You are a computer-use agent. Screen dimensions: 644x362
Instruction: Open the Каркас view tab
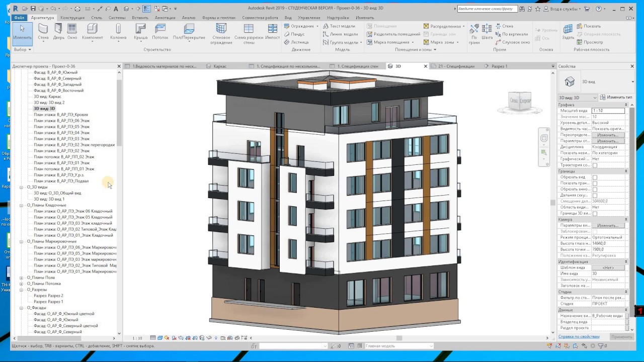click(220, 66)
